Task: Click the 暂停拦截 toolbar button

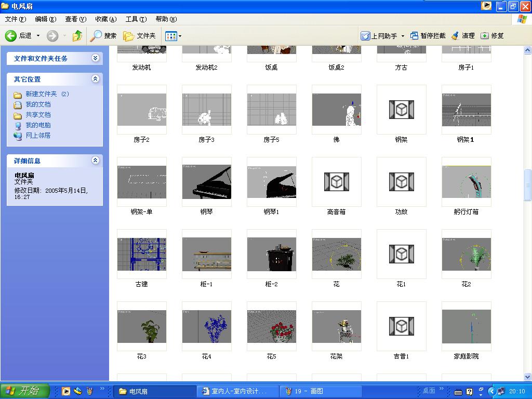Action: click(428, 36)
